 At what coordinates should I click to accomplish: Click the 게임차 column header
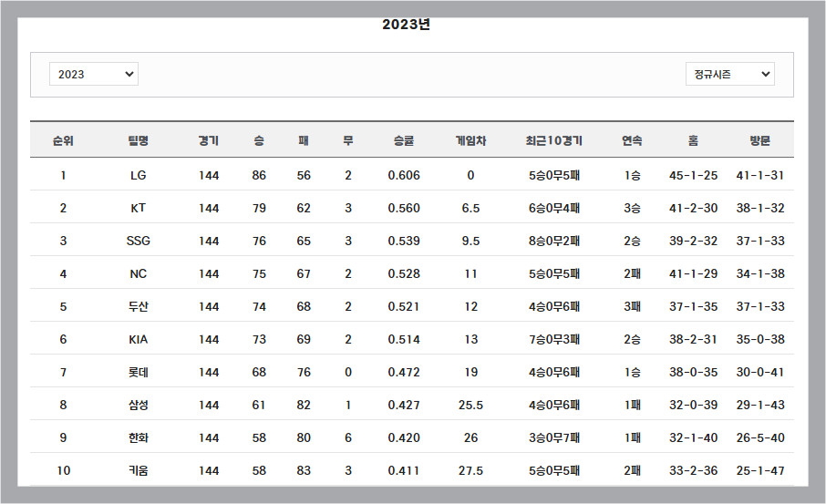[471, 140]
